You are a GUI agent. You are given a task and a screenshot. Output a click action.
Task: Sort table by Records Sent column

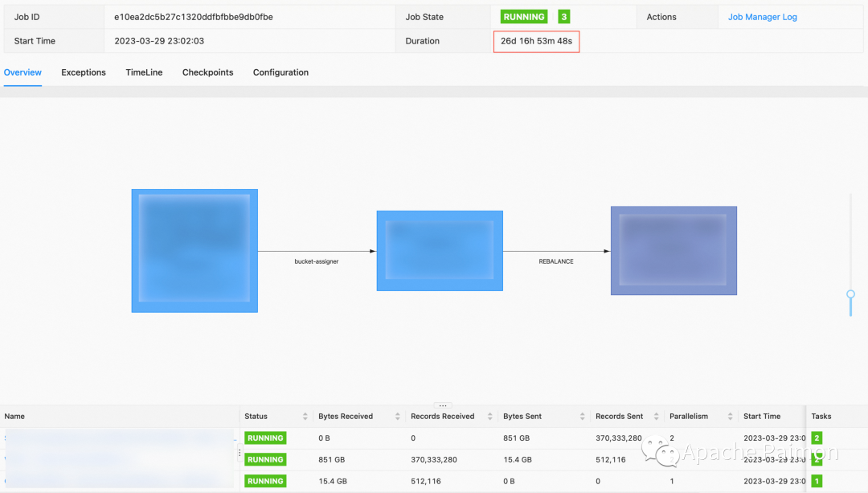coord(656,417)
